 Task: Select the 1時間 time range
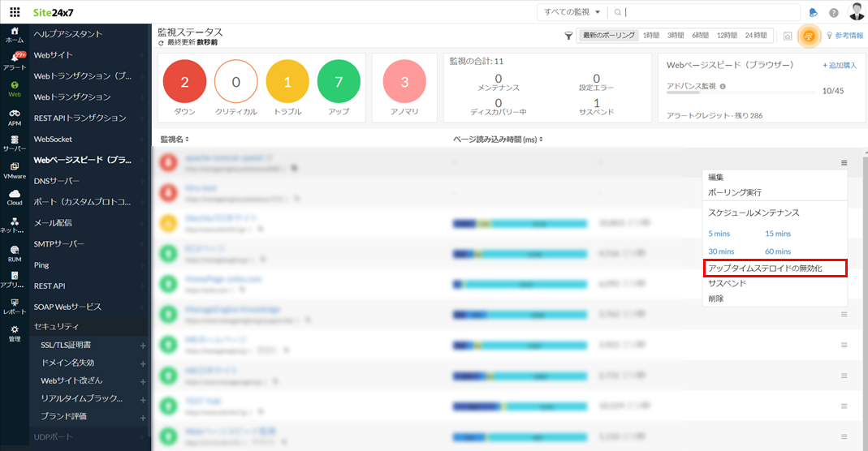(x=651, y=36)
